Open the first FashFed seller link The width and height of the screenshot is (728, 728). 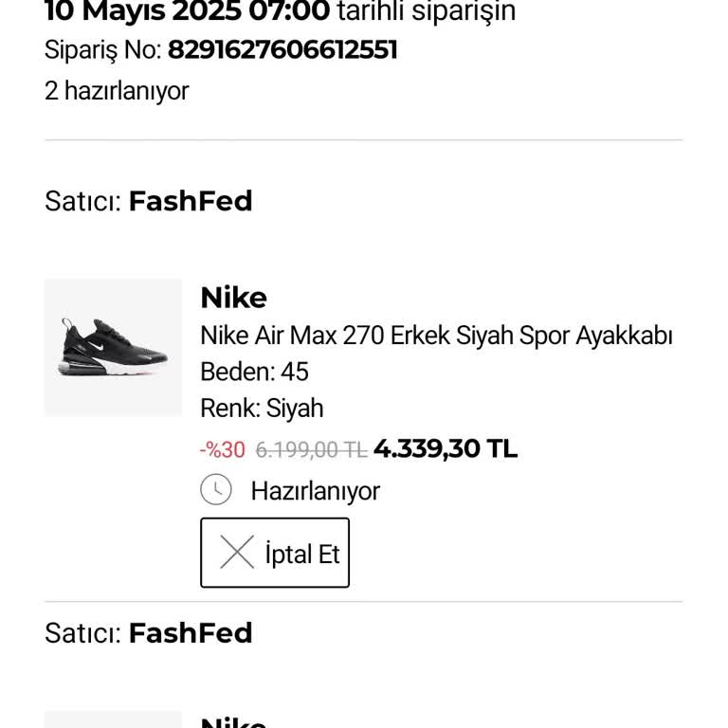pyautogui.click(x=191, y=201)
